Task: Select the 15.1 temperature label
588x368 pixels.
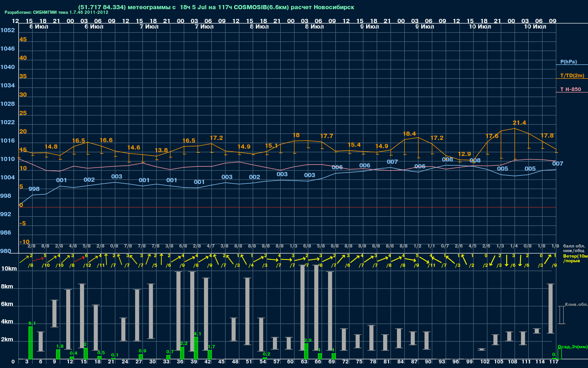Action: click(x=271, y=146)
